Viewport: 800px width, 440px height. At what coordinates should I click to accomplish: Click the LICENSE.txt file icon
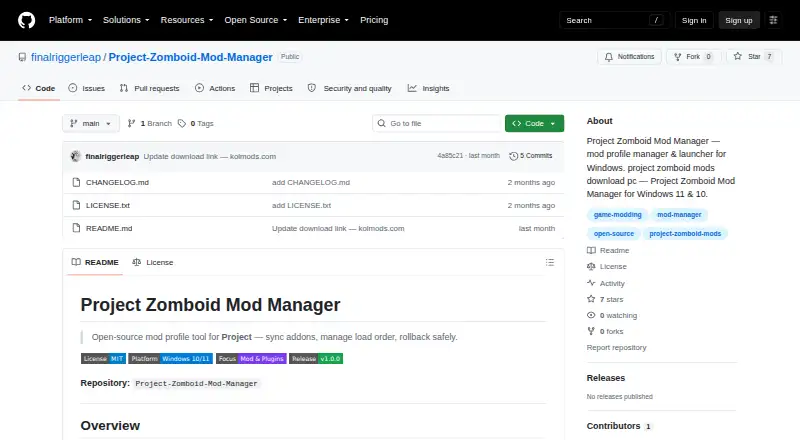pyautogui.click(x=77, y=205)
